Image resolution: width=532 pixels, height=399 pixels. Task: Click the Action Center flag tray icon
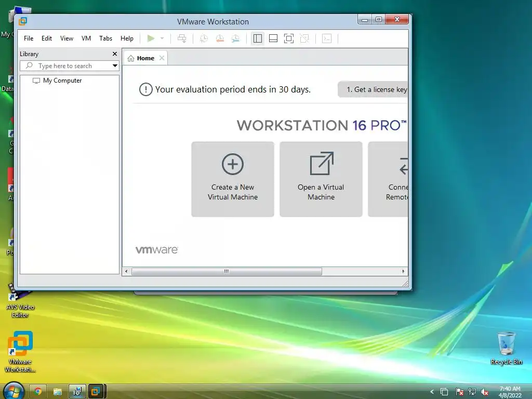459,392
